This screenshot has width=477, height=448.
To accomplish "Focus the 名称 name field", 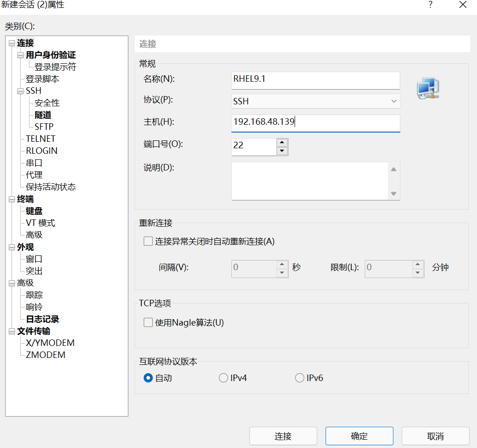I will click(315, 80).
